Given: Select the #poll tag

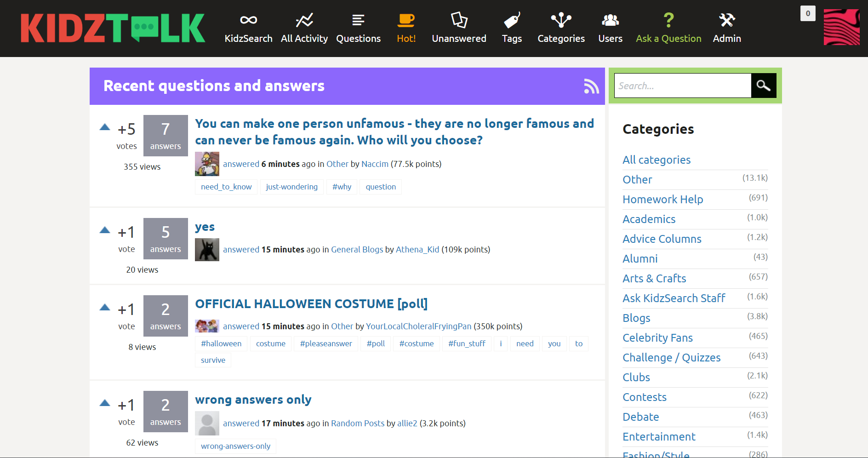Looking at the screenshot, I should 376,343.
